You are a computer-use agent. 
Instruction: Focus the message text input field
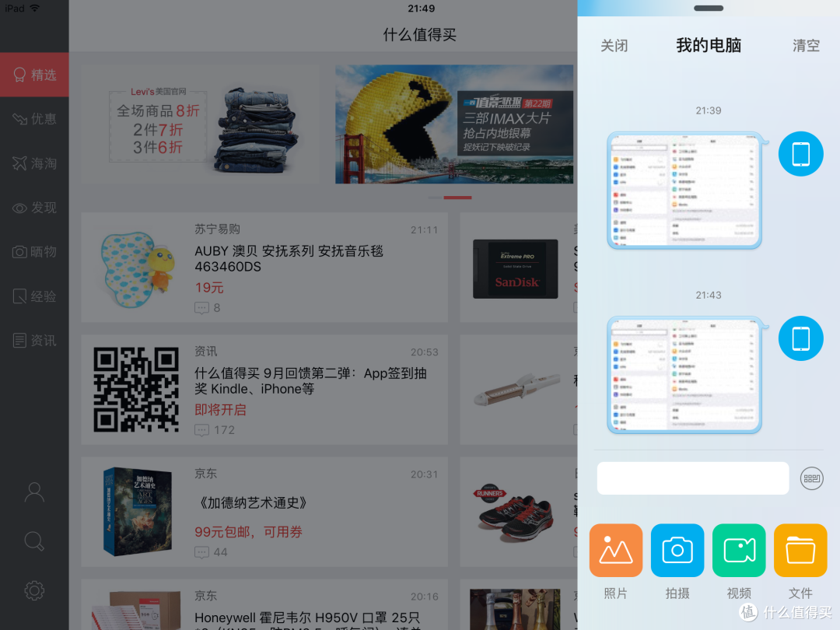tap(693, 478)
